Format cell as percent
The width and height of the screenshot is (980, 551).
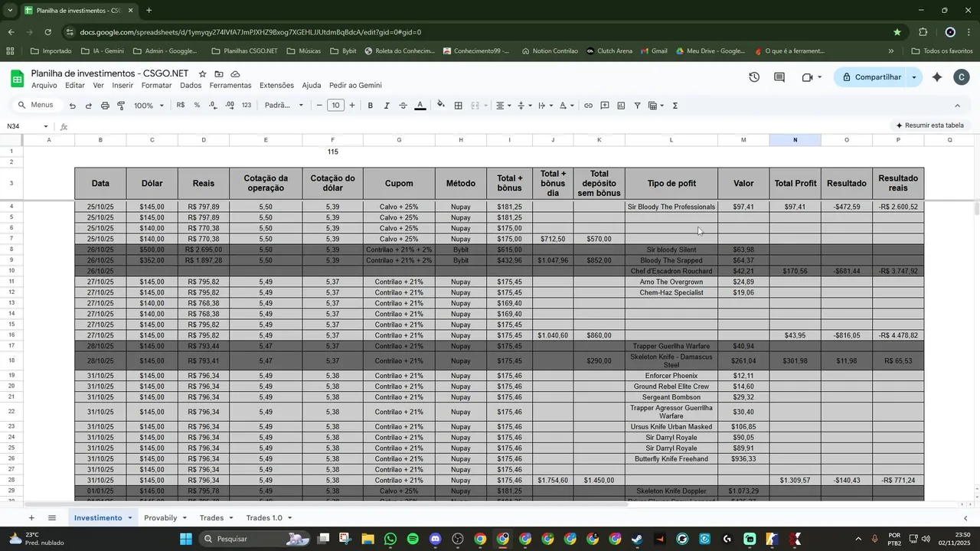click(x=198, y=106)
